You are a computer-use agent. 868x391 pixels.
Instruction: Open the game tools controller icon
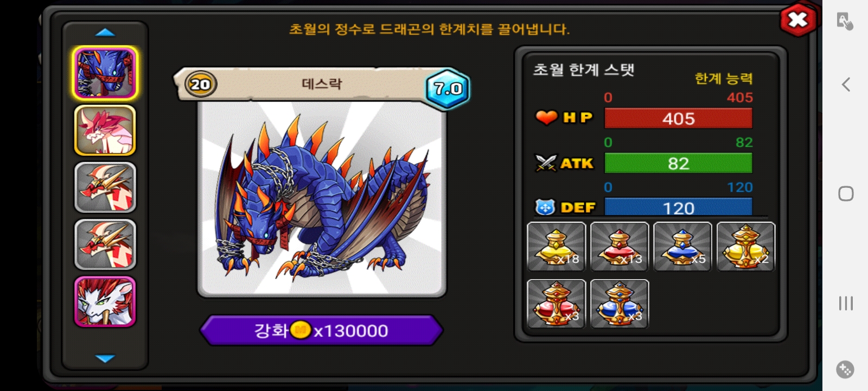845,369
